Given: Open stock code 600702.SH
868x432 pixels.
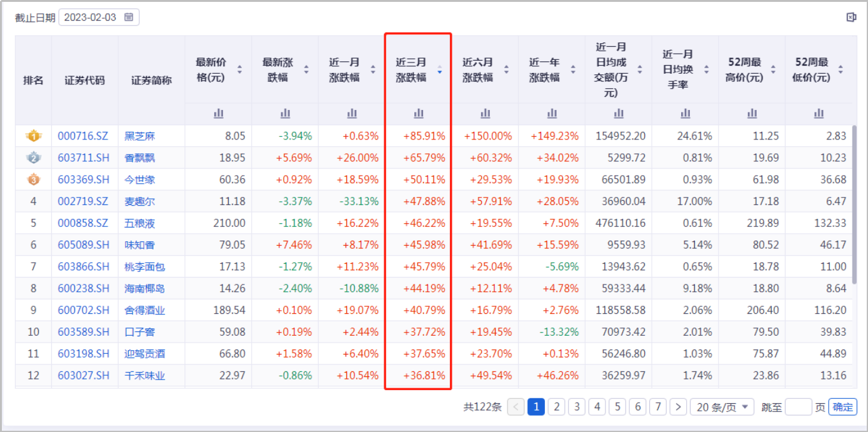Looking at the screenshot, I should pos(84,310).
